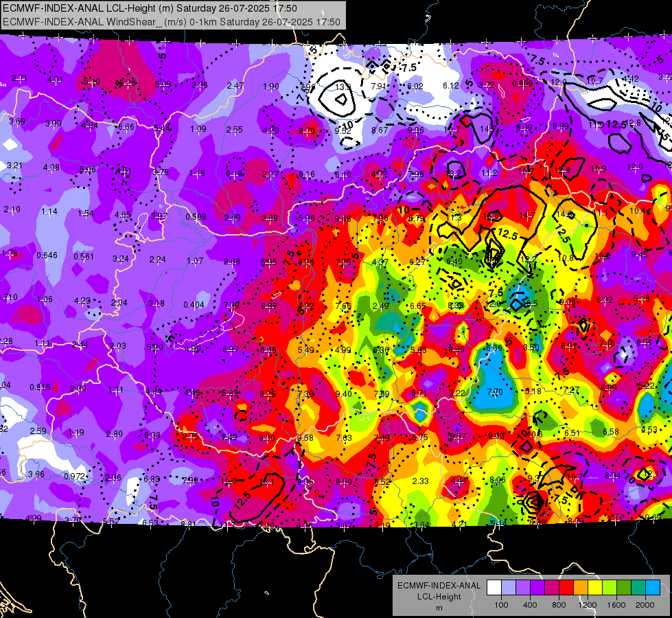Click the '2.33' value in yellow area
672x618 pixels.
420,481
